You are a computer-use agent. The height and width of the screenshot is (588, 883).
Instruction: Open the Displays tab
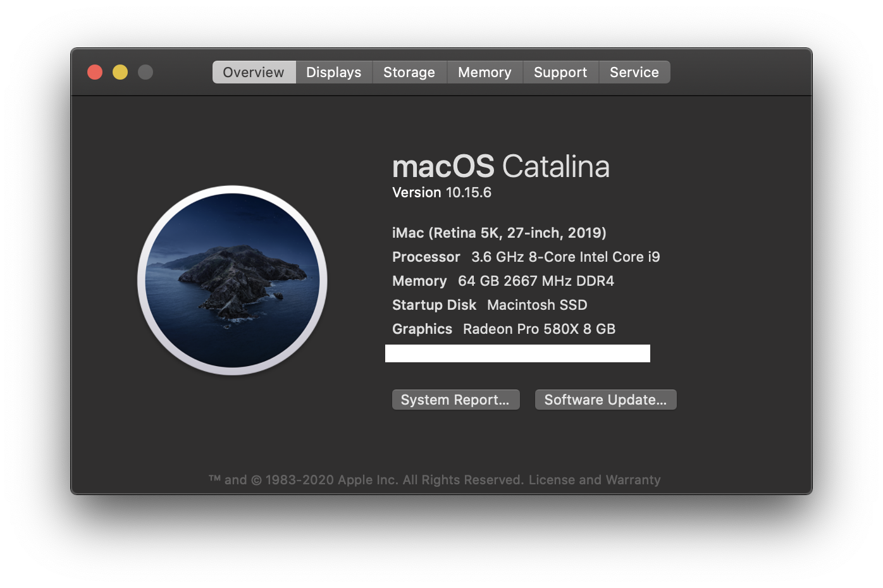[x=334, y=72]
